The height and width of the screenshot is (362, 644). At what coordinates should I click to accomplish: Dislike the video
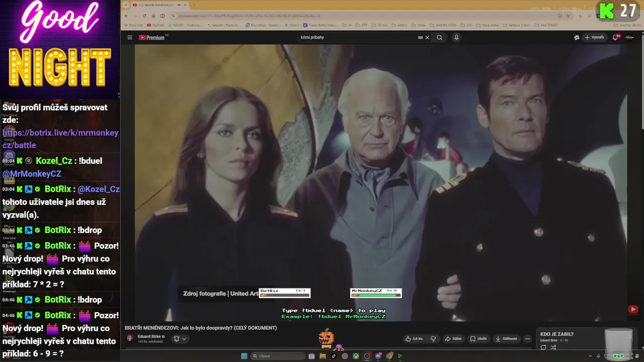tap(433, 338)
